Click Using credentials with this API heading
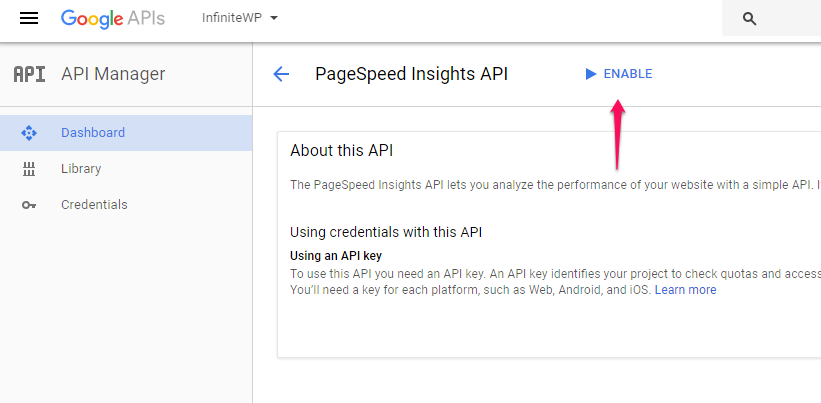Screen dimensions: 821x403 (x=386, y=232)
